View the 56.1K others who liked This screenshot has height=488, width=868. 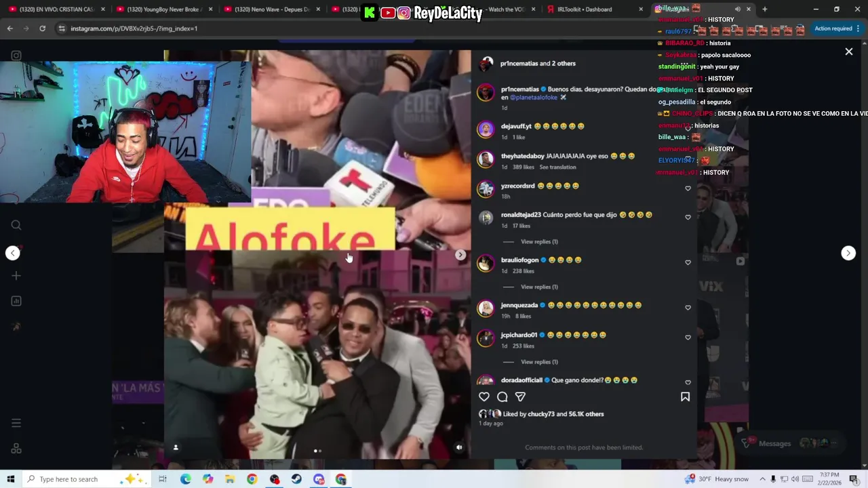pyautogui.click(x=586, y=414)
